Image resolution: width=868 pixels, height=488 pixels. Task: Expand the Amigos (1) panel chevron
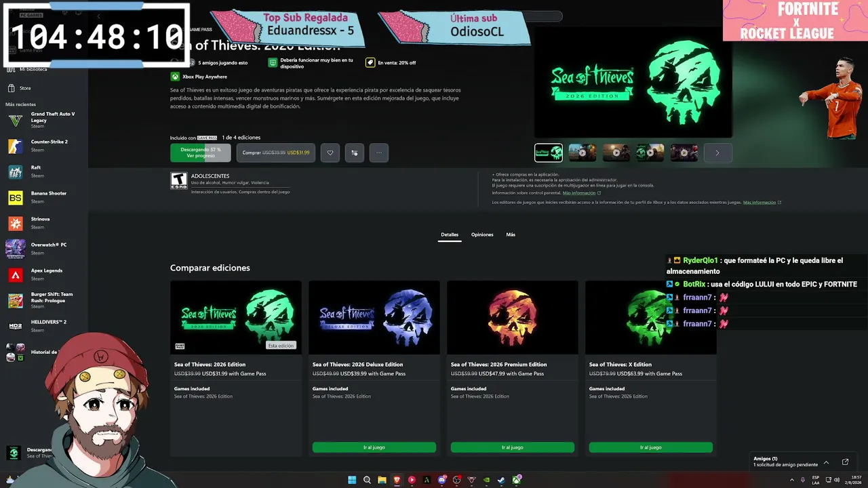tap(826, 462)
